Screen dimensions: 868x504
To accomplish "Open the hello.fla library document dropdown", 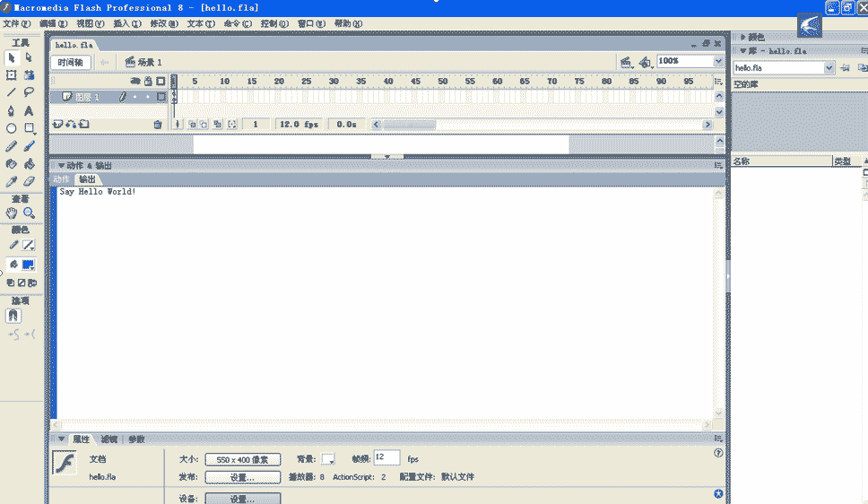I will tap(829, 67).
